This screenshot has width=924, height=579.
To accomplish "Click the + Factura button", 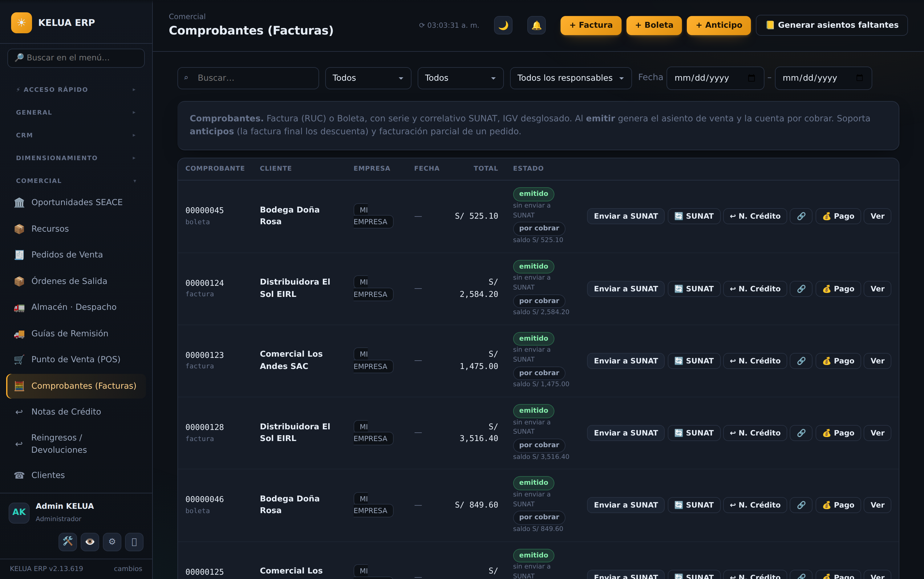I will click(x=591, y=25).
